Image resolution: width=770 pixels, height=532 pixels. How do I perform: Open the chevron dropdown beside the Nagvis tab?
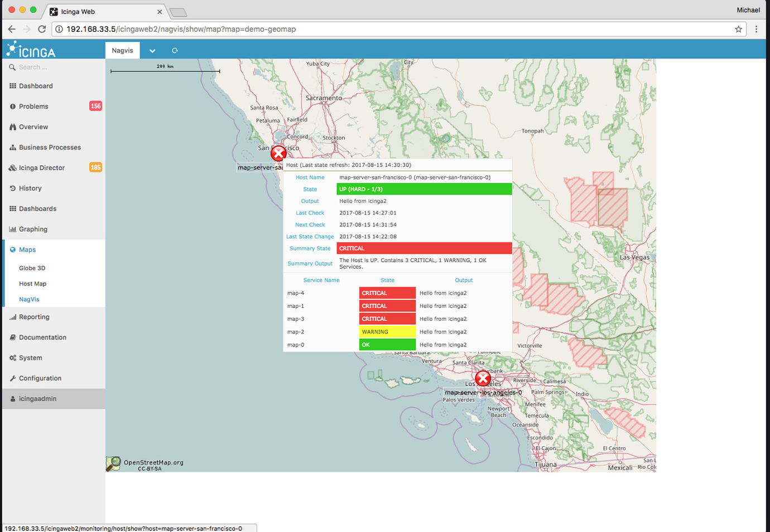(x=152, y=50)
